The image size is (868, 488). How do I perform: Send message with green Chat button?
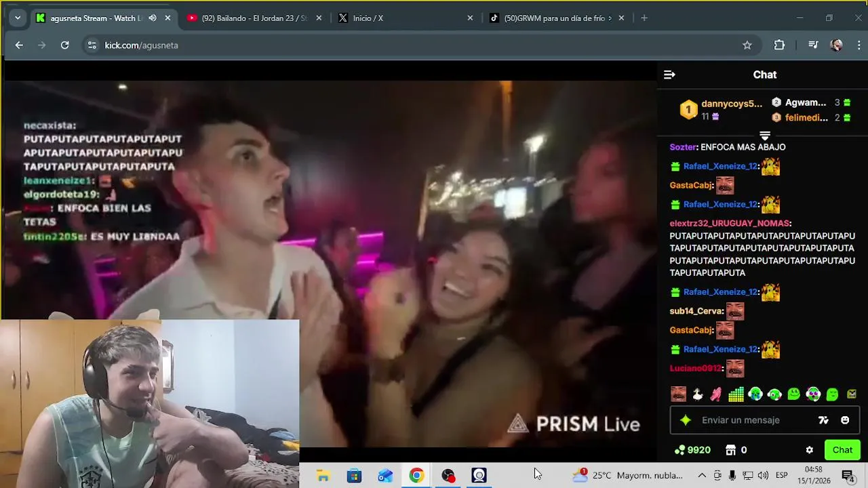point(842,450)
